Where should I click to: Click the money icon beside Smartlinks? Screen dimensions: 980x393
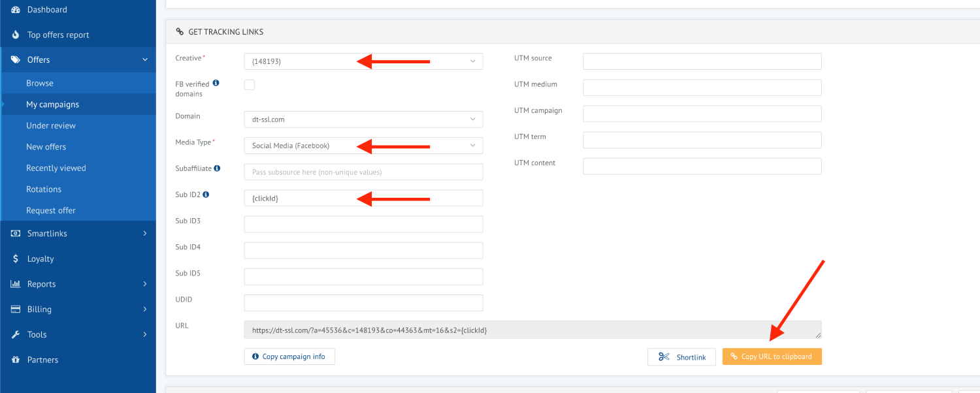pyautogui.click(x=16, y=233)
